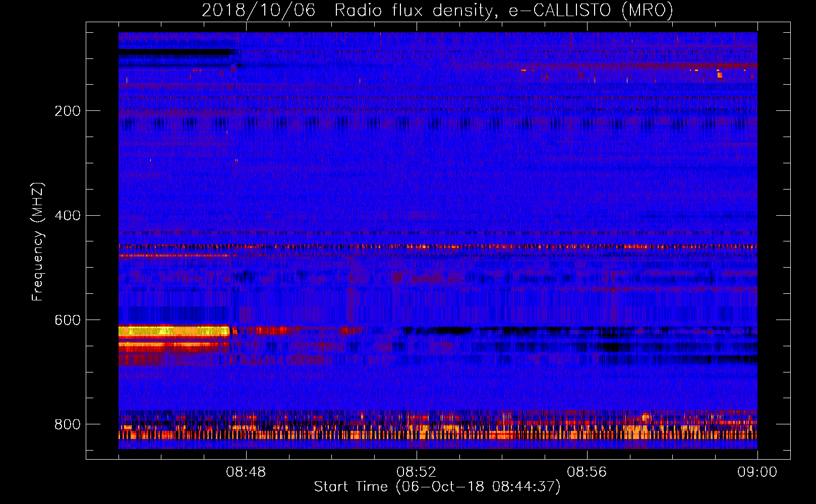The image size is (816, 504).
Task: Click the 08:56 time tick label
Action: click(587, 472)
